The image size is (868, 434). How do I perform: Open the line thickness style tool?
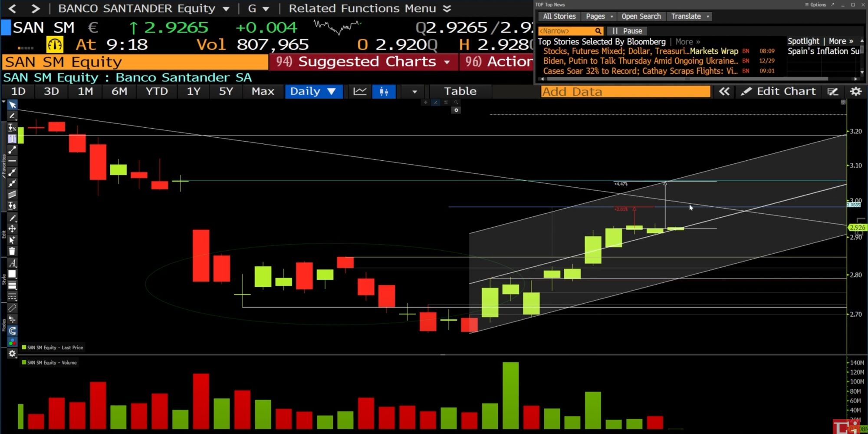coord(12,285)
